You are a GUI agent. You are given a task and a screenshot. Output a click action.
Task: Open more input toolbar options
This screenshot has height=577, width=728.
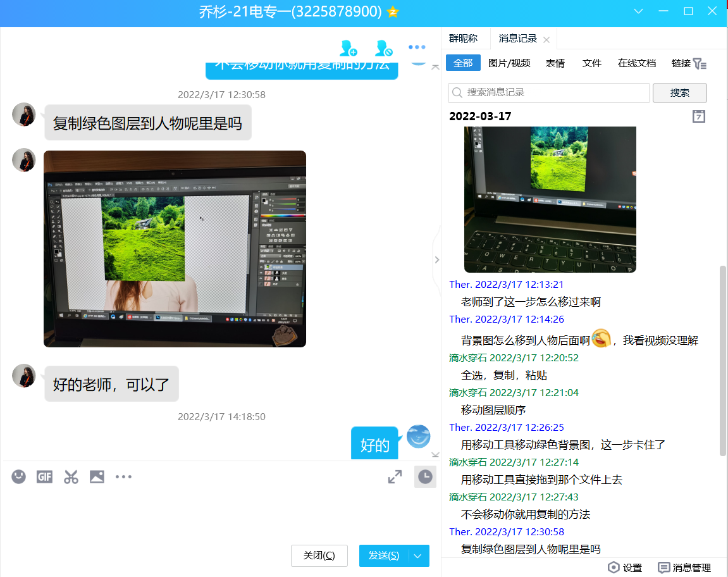tap(123, 476)
